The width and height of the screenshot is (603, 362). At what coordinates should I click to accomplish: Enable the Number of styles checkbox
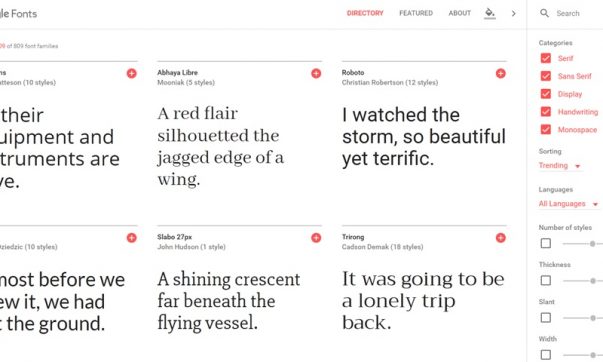(x=546, y=243)
